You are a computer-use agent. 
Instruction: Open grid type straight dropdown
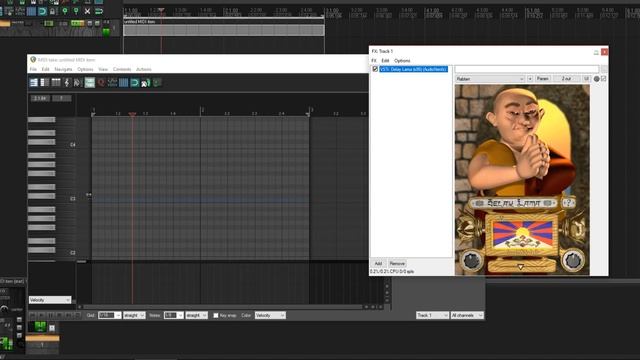134,316
